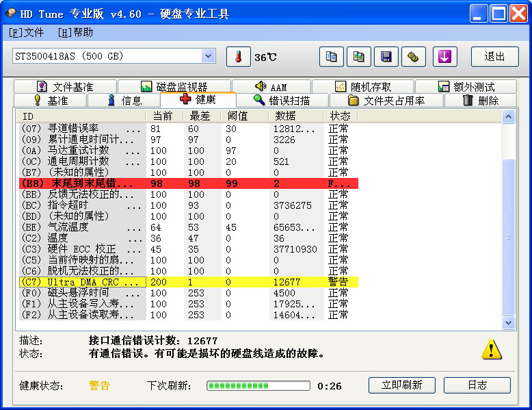Click the 最差 column header
The height and width of the screenshot is (410, 532).
click(x=202, y=116)
